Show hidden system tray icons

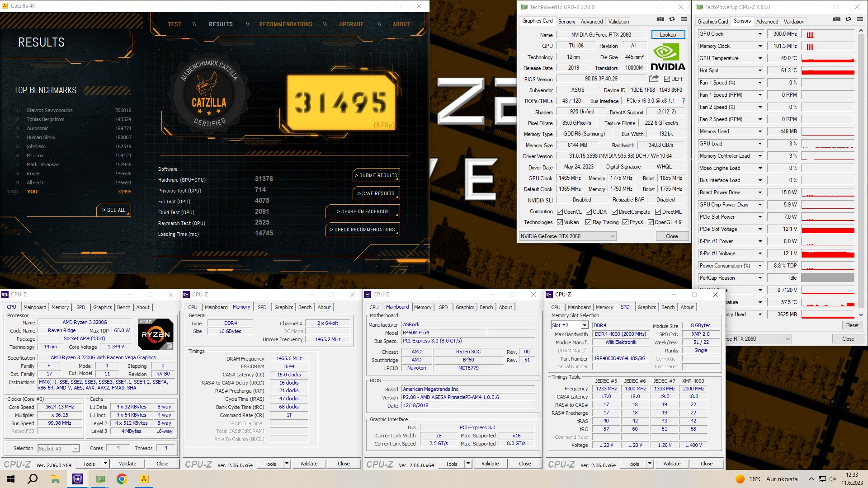coord(811,479)
